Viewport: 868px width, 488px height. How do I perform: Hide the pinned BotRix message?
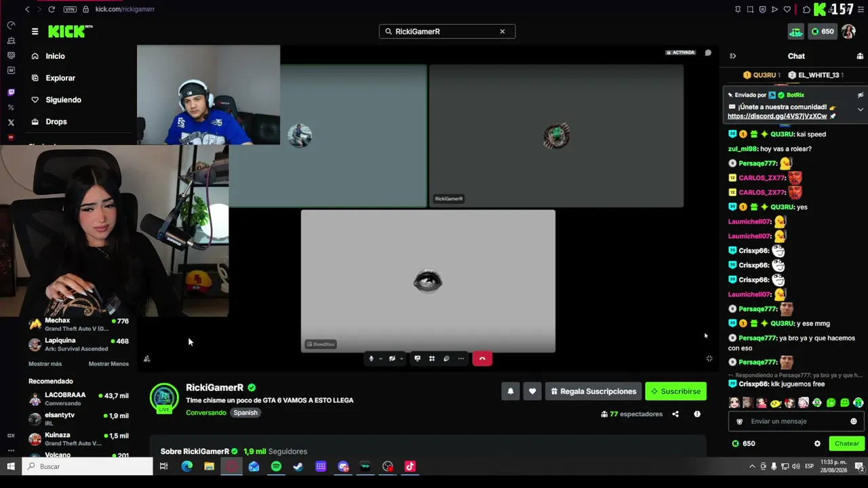pos(861,95)
